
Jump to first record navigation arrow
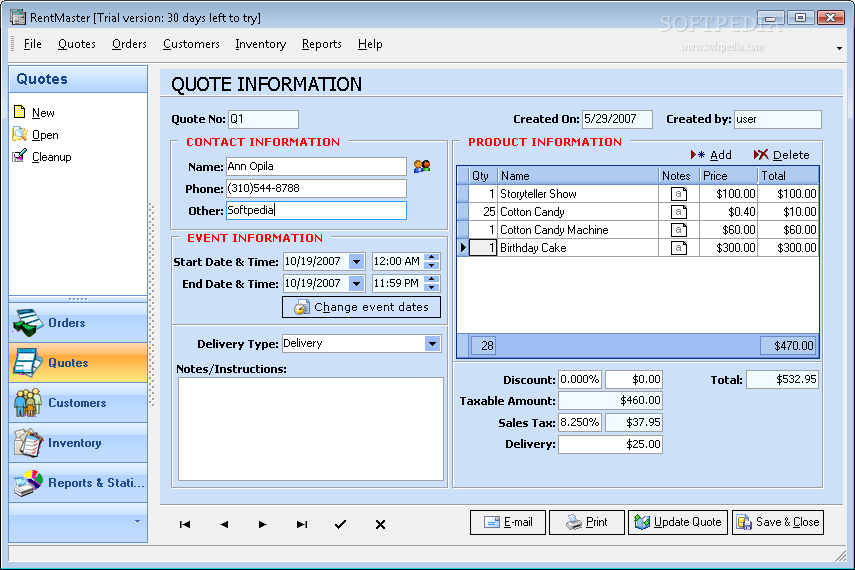[185, 524]
